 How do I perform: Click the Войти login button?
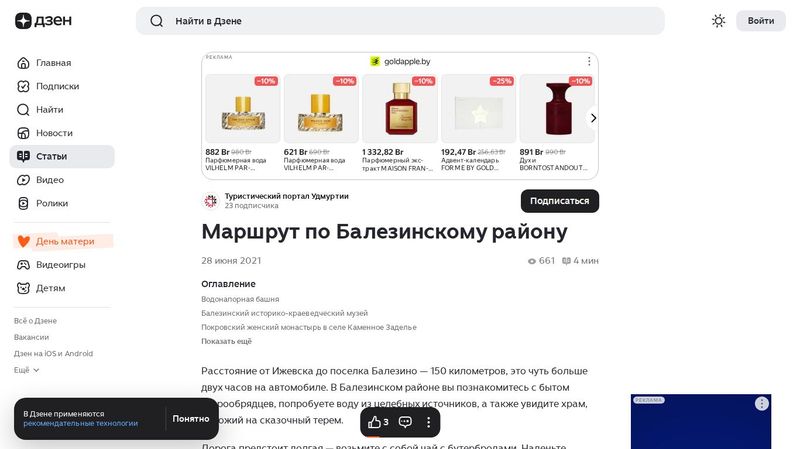click(760, 21)
